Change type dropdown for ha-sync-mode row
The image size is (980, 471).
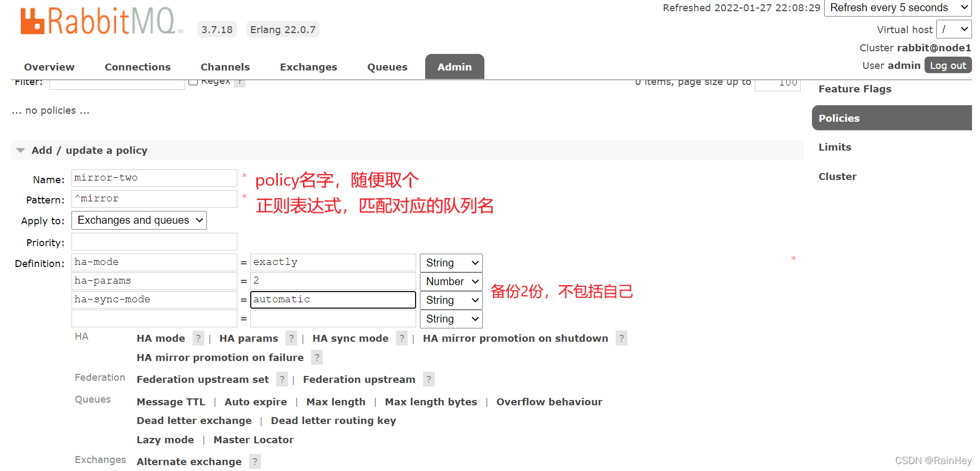coord(451,300)
